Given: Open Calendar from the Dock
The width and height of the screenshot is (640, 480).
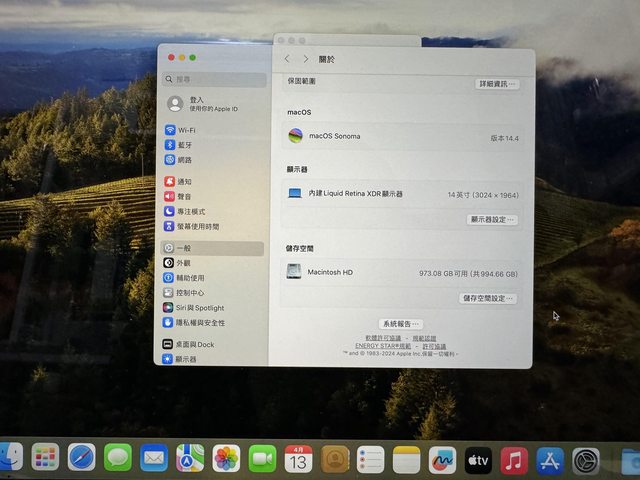Looking at the screenshot, I should click(x=298, y=459).
